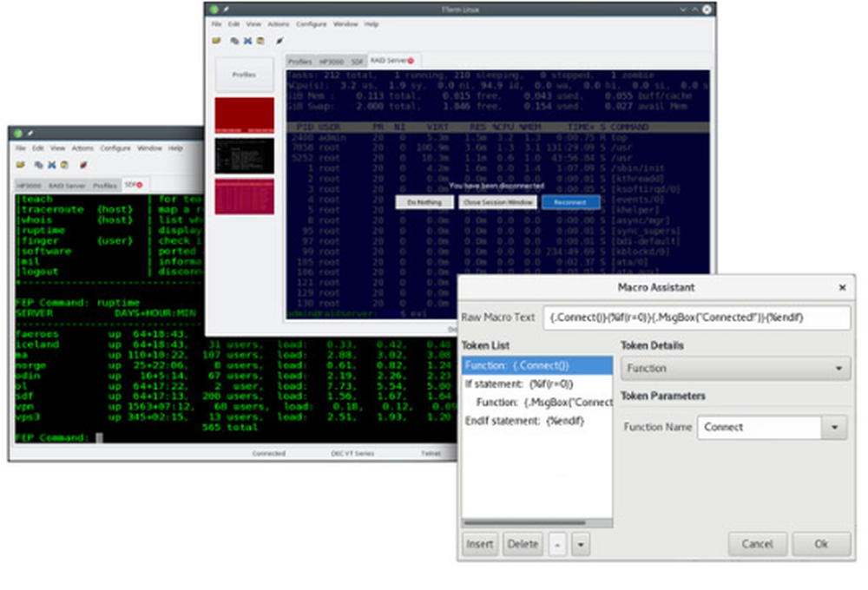Switch to HP3000 tab in front window
868x590 pixels.
(332, 62)
